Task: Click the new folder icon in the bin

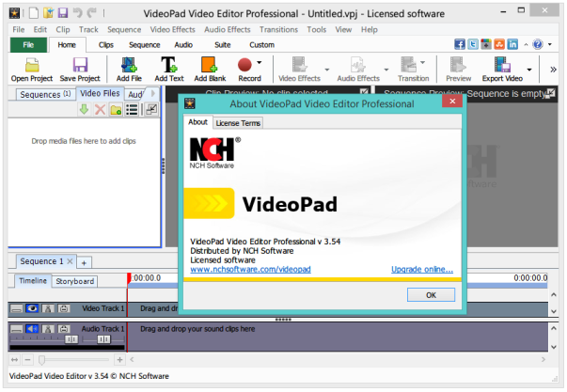Action: pos(116,109)
